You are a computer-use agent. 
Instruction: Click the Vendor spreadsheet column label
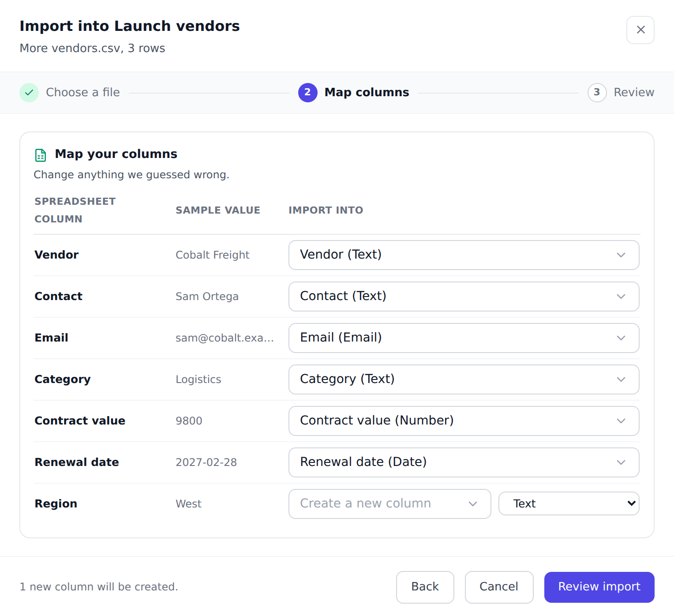tap(57, 255)
